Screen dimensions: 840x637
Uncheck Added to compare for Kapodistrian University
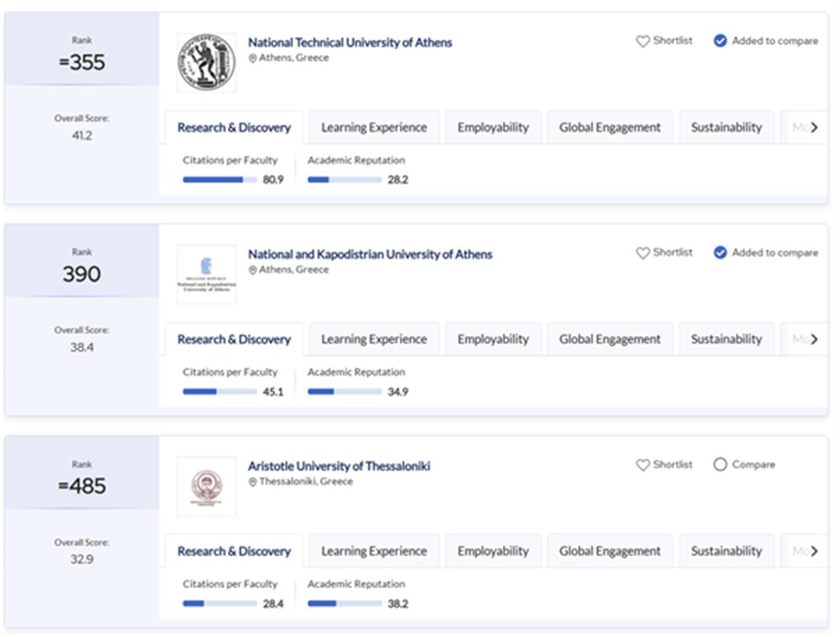(x=720, y=253)
